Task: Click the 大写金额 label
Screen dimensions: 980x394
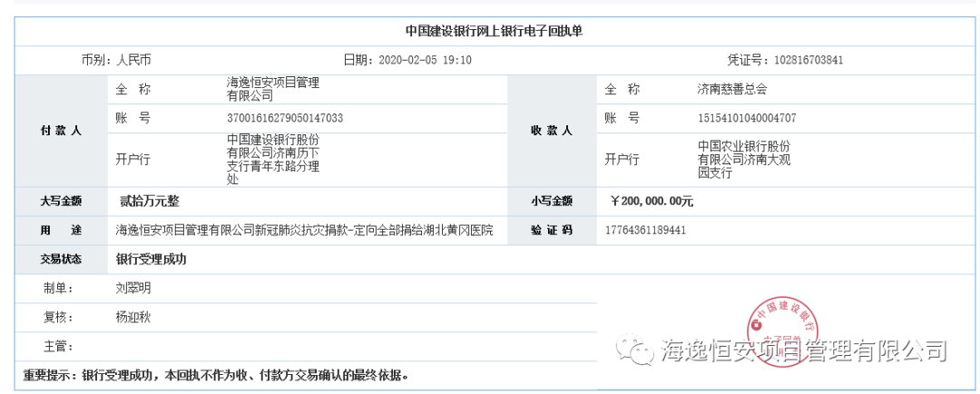Action: point(61,202)
